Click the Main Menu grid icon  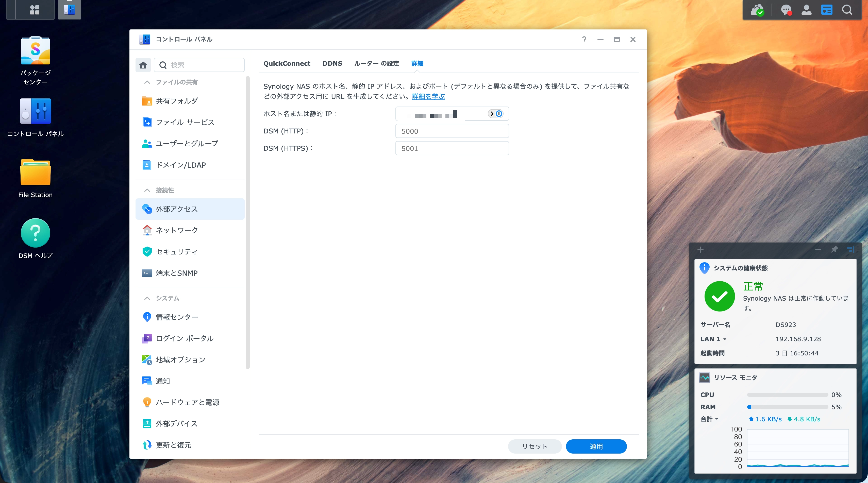click(x=34, y=9)
